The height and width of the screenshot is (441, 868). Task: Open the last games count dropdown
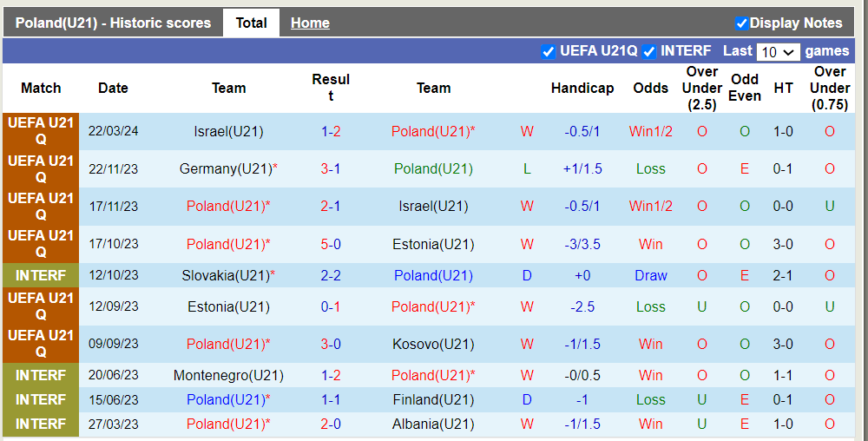[778, 52]
